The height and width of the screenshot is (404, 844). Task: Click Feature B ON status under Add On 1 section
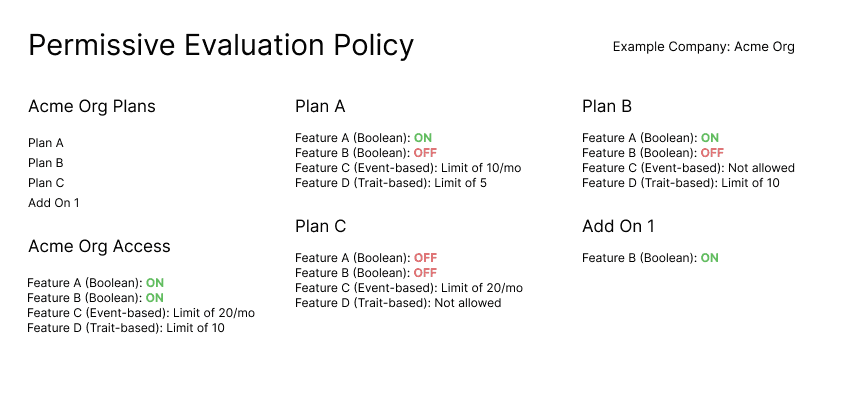(x=709, y=258)
